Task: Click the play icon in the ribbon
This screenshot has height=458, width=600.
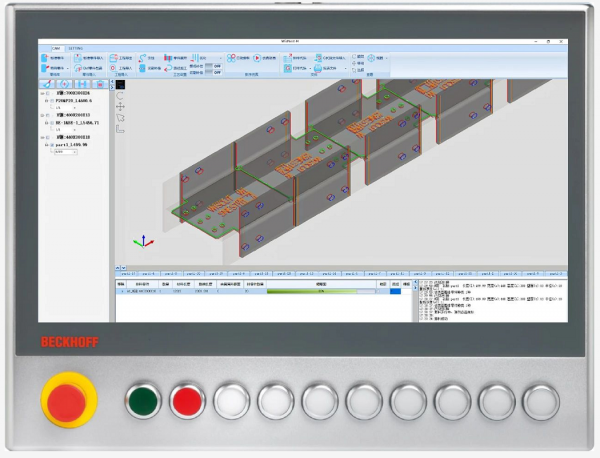Action: pos(257,58)
